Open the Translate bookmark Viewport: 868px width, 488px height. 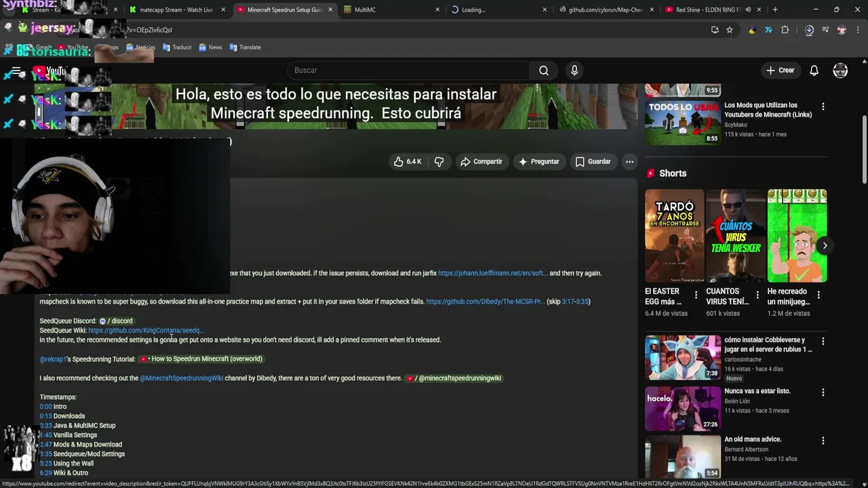coord(245,47)
